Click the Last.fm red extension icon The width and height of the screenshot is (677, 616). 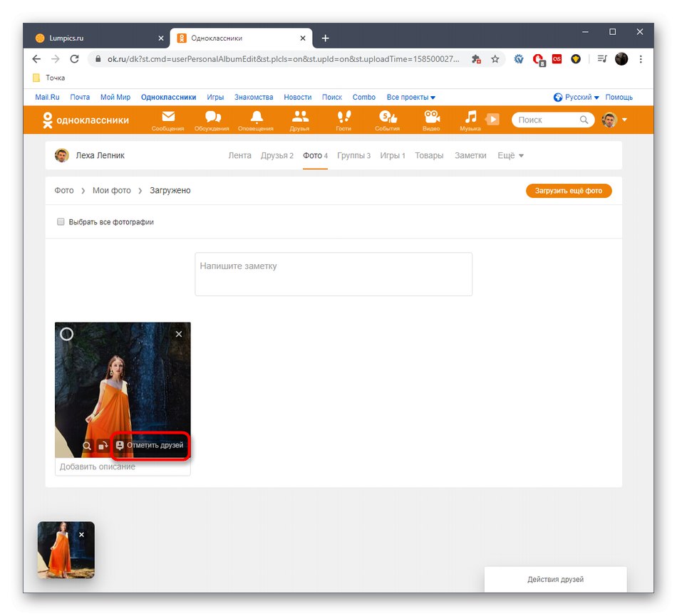(x=557, y=58)
